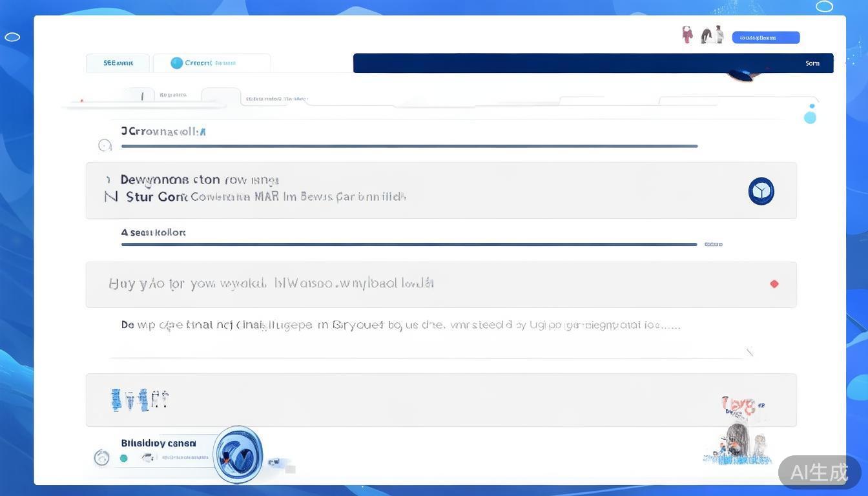
Task: Click the pink avatar icon at top right
Action: (687, 35)
